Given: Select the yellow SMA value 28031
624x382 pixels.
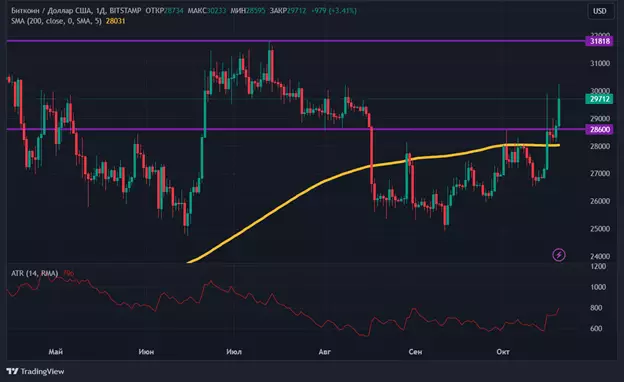Looking at the screenshot, I should tap(115, 21).
